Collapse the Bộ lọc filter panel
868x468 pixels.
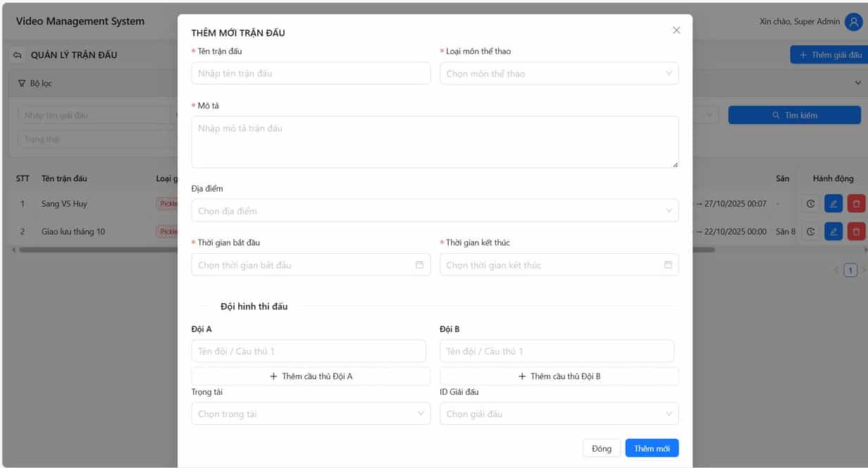point(857,83)
